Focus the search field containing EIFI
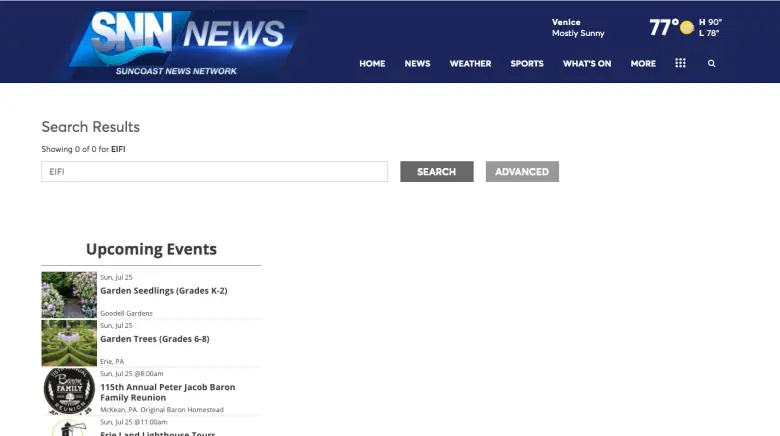The image size is (780, 436). [214, 171]
